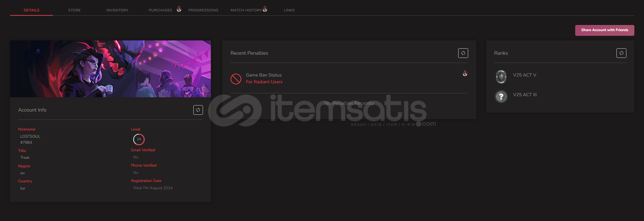This screenshot has height=221, width=644.
Task: Click the Phone Verified label
Action: pyautogui.click(x=144, y=165)
